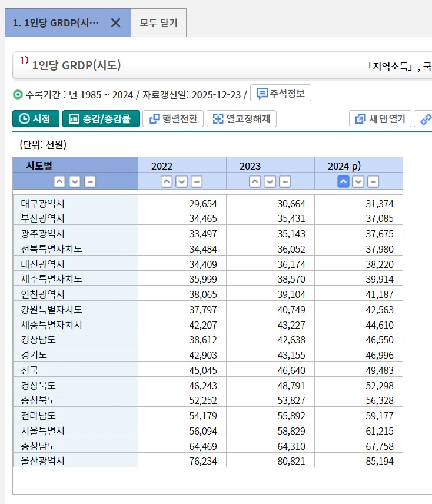Click the 인천광역시 row label
The height and width of the screenshot is (504, 432).
coord(43,294)
